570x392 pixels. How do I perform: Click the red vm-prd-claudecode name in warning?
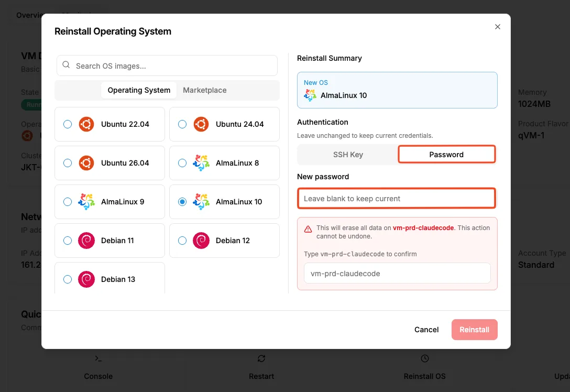[x=423, y=227]
